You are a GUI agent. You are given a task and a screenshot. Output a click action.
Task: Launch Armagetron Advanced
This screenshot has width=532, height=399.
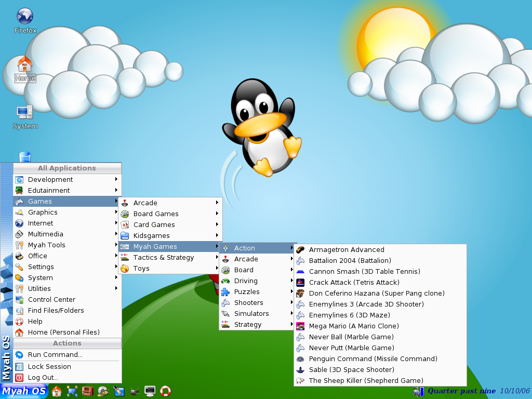[380, 250]
